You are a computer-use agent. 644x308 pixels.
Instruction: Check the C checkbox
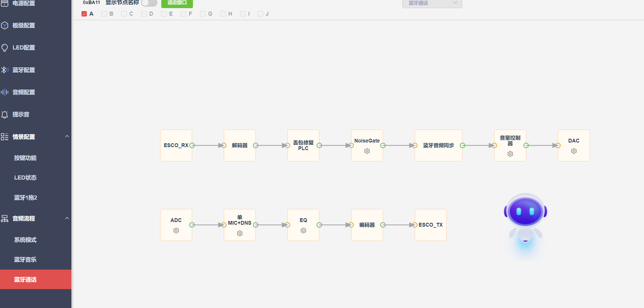(124, 14)
